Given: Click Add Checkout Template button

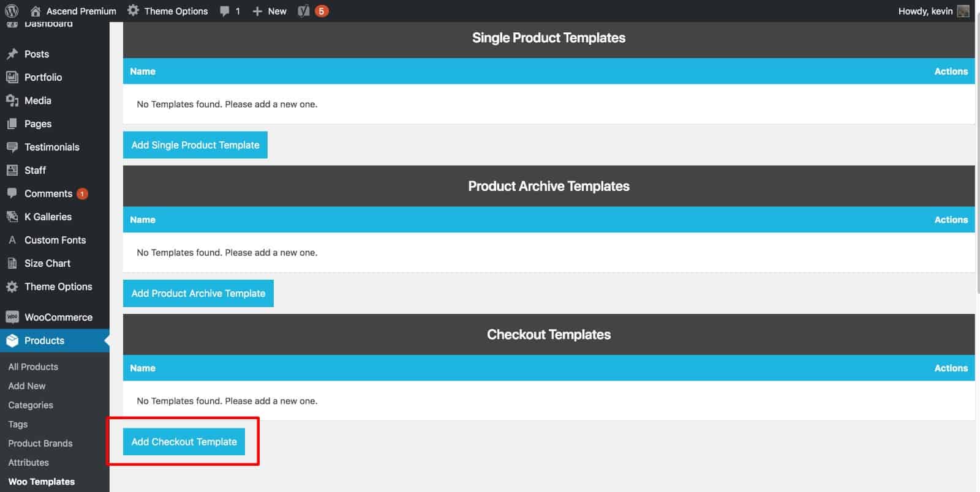Looking at the screenshot, I should 184,442.
